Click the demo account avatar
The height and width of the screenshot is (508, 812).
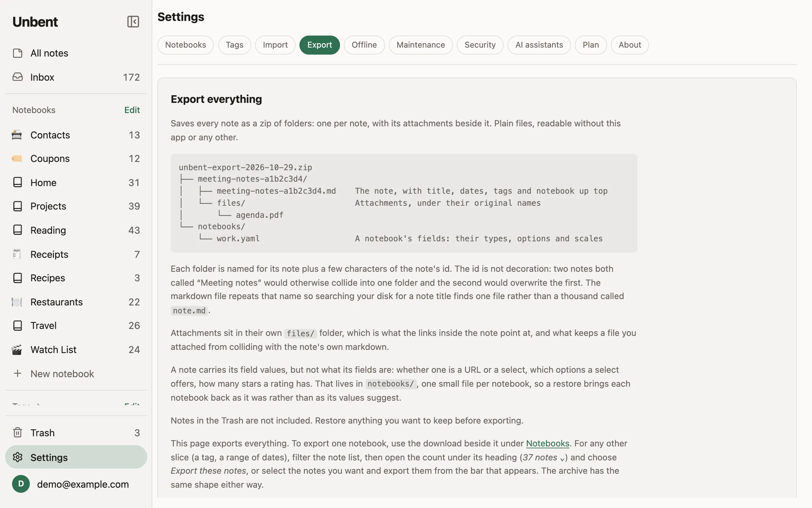pos(21,484)
